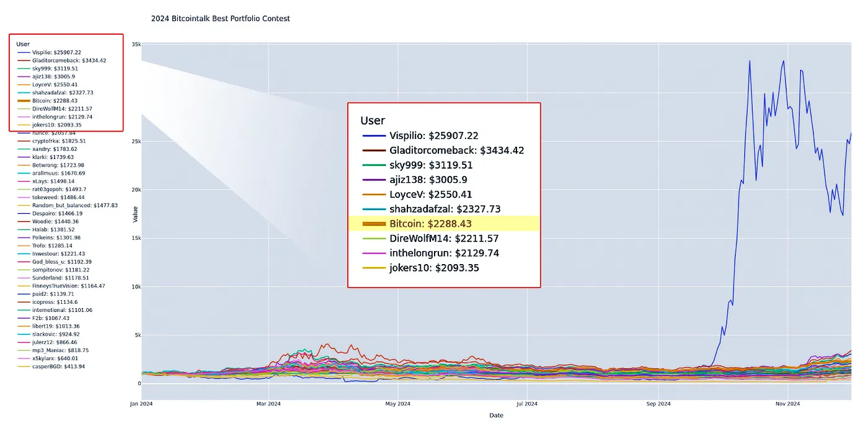Select the internetional legend entry

(x=55, y=310)
